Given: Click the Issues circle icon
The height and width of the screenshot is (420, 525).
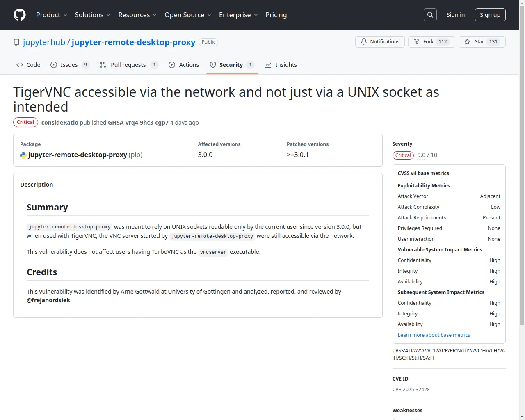Looking at the screenshot, I should (54, 65).
